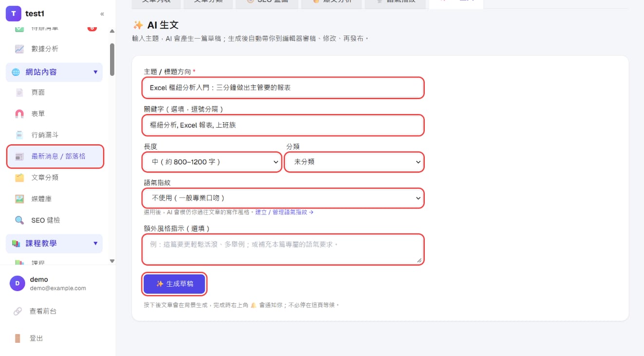Collapse the sidebar with the double-chevron
Viewport: 644px width, 356px height.
[102, 14]
